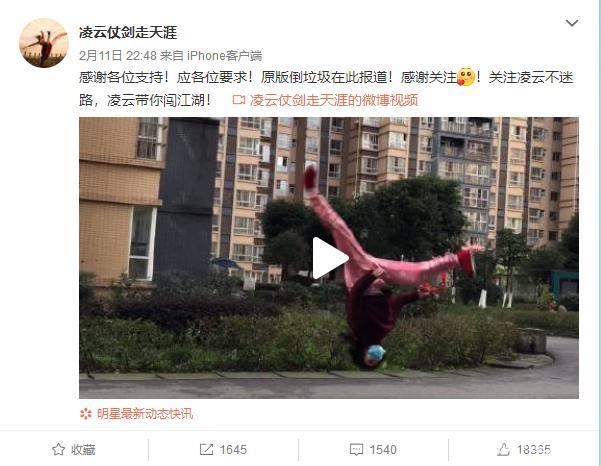Open the 1540 comments

pos(383,450)
